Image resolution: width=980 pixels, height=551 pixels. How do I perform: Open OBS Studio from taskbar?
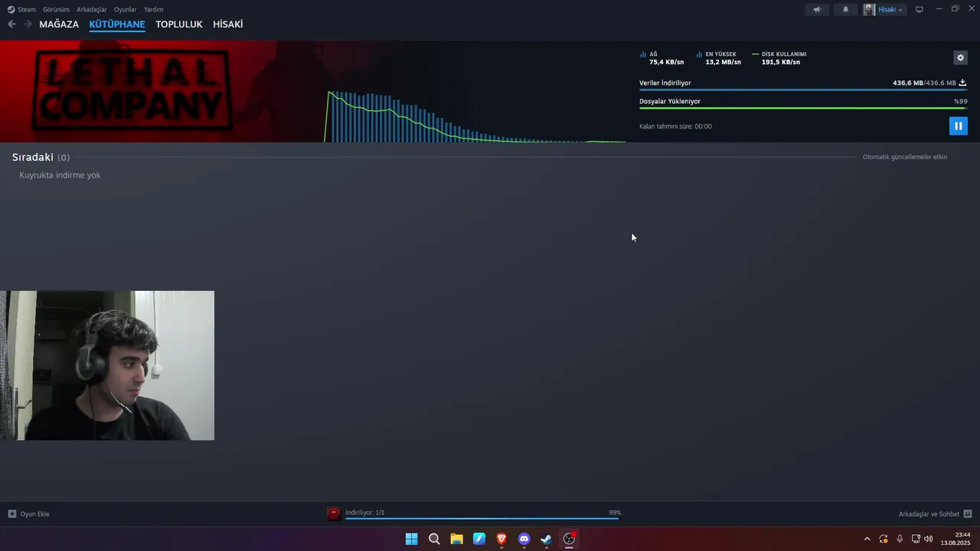(569, 539)
